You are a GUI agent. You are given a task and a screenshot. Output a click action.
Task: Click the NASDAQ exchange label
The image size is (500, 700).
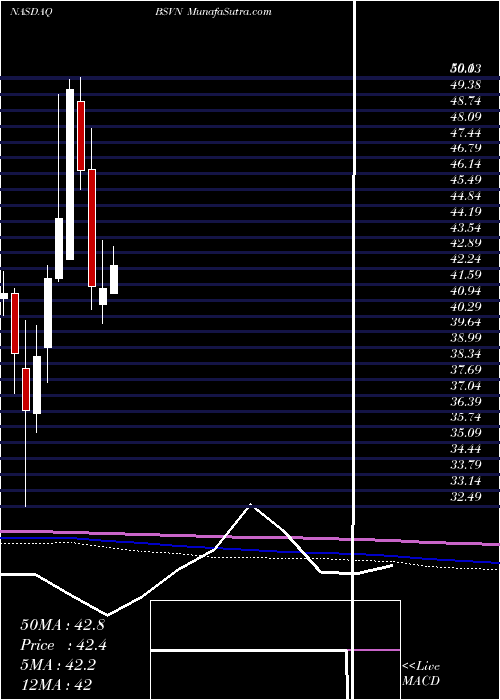[31, 12]
